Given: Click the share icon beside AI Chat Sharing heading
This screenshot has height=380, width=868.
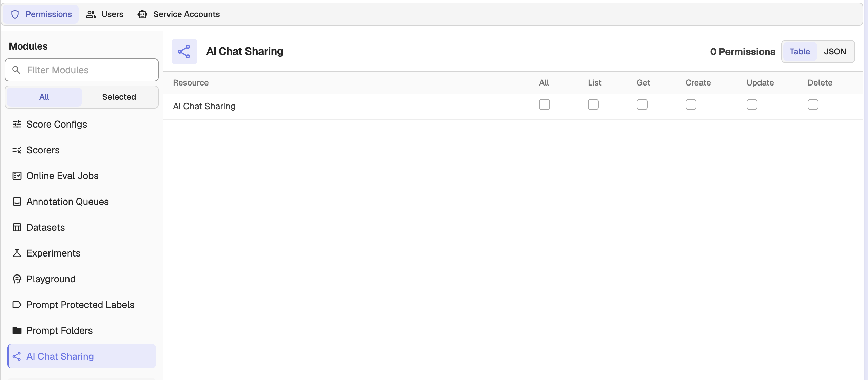Looking at the screenshot, I should (184, 52).
